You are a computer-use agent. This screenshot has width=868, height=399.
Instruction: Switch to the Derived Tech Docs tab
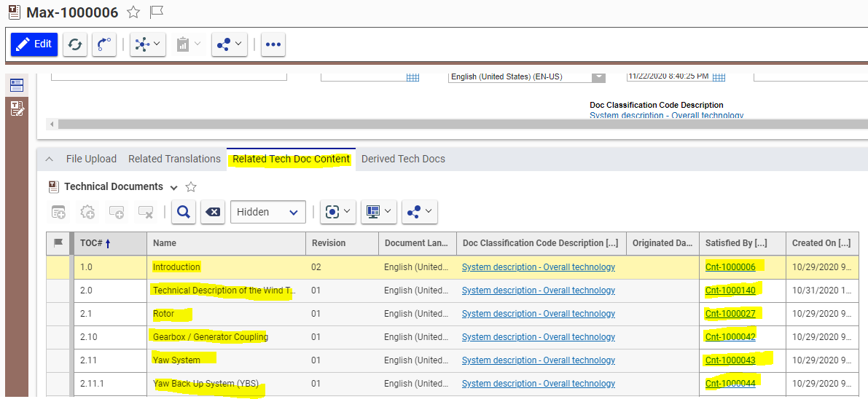point(403,159)
